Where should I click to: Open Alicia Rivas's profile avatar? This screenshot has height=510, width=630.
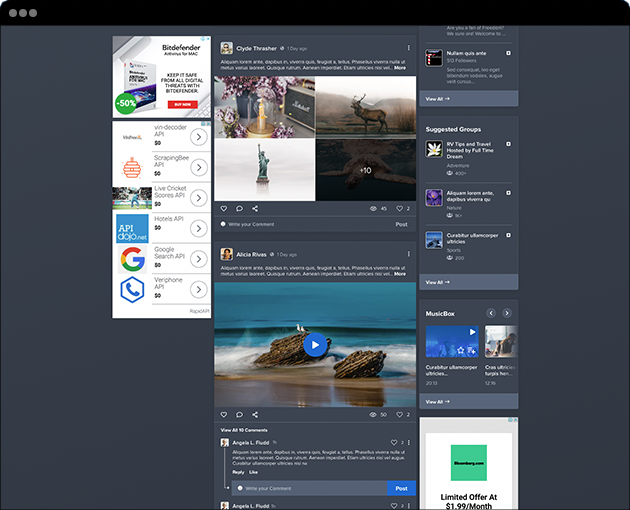click(227, 254)
